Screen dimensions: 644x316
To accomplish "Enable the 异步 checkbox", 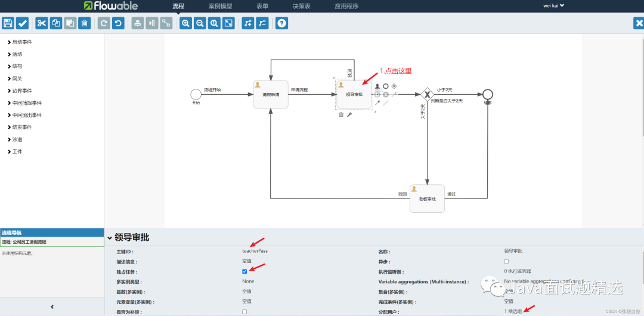I will (x=506, y=262).
